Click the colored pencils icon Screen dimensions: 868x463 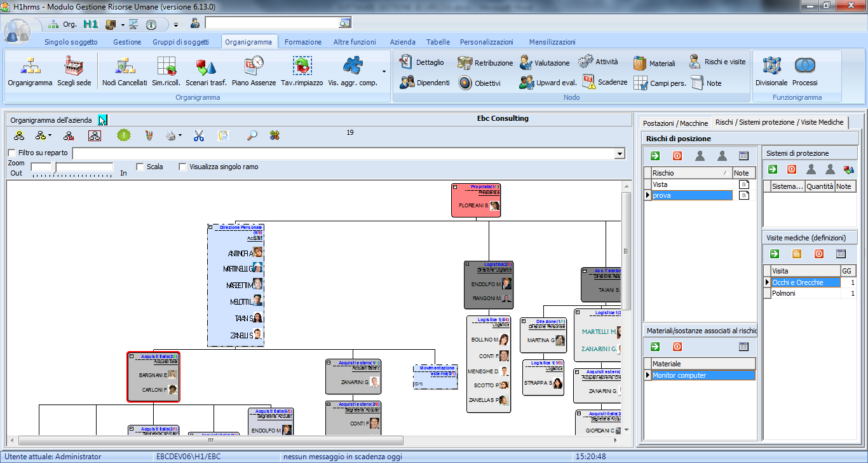click(x=149, y=135)
